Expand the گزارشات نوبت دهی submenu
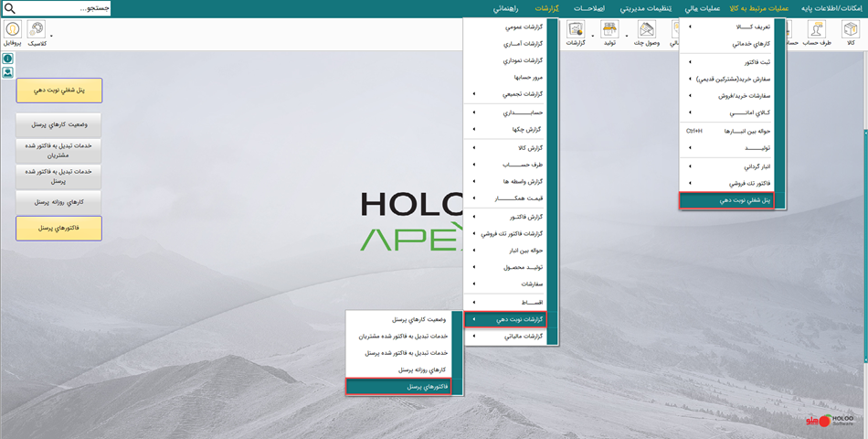Viewport: 868px width, 439px height. click(x=505, y=319)
